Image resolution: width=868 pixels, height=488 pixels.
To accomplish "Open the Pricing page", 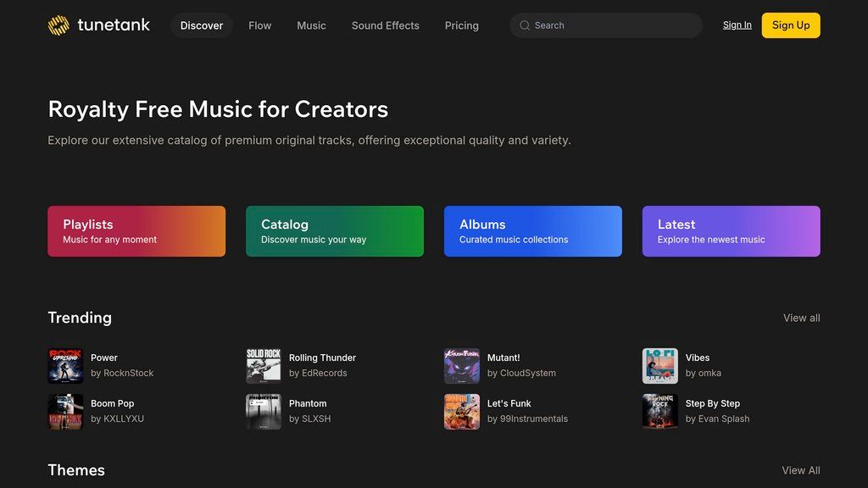I will 462,25.
